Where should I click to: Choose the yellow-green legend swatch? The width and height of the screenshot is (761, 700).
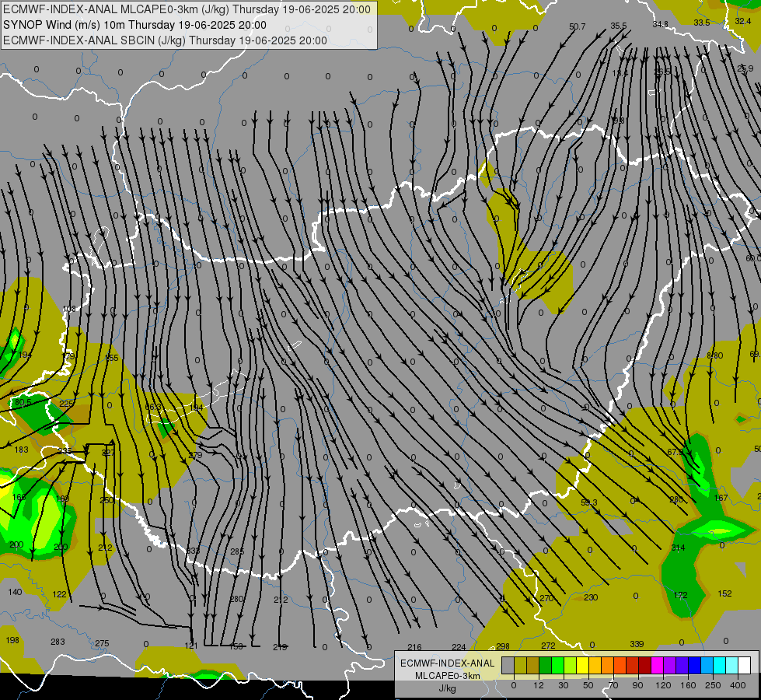tap(571, 665)
